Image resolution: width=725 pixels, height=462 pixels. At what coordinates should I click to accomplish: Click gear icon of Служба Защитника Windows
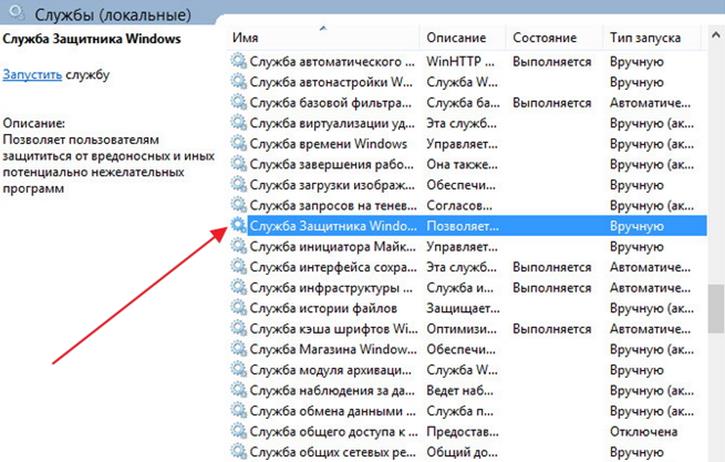click(x=238, y=226)
